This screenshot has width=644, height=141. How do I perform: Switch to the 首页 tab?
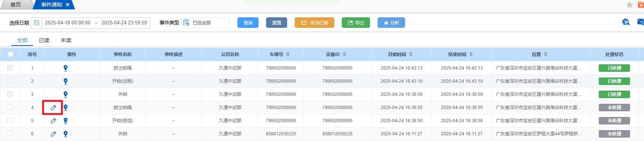15,5
